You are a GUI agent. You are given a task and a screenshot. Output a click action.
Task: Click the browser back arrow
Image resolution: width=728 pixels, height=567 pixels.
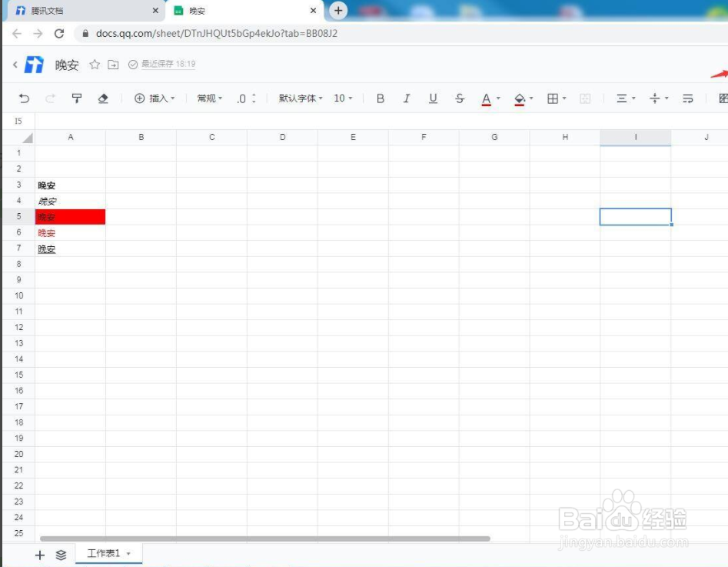coord(17,33)
